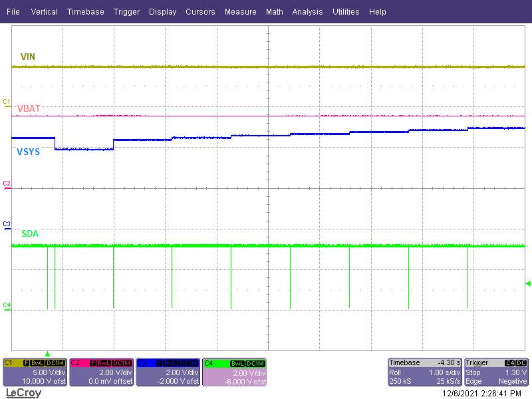This screenshot has width=532, height=399.
Task: Open the Measure menu
Action: (x=240, y=11)
